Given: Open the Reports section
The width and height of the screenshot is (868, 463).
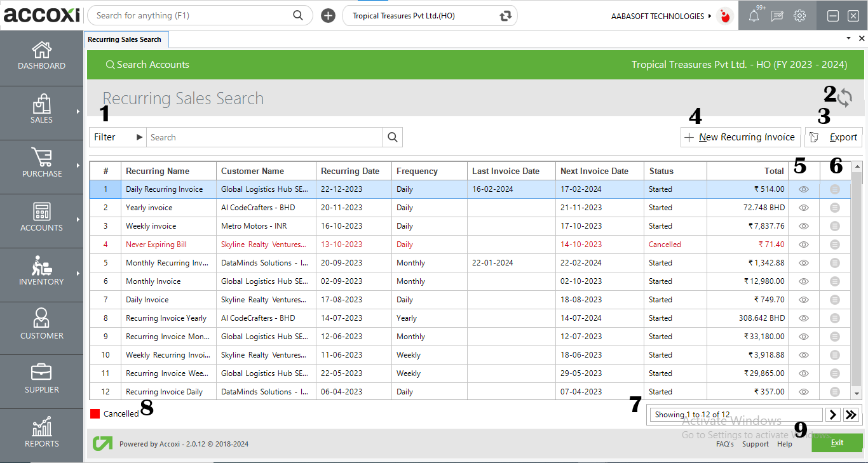Looking at the screenshot, I should pyautogui.click(x=41, y=431).
